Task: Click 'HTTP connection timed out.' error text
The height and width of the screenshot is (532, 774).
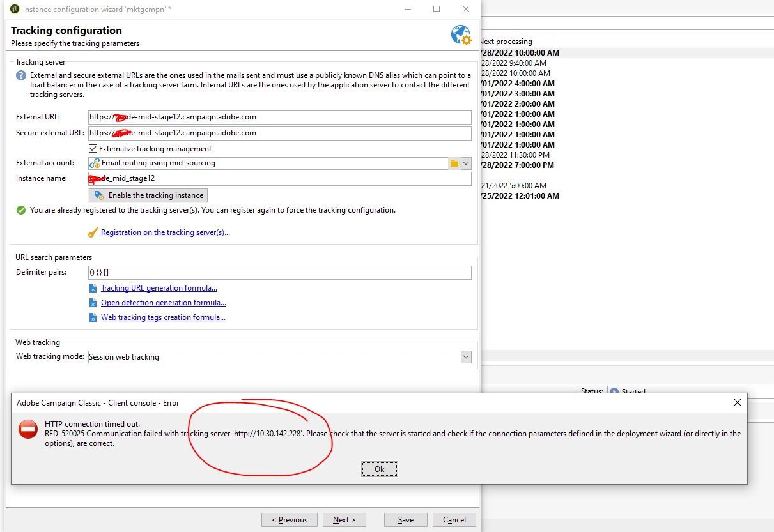Action: tap(92, 424)
